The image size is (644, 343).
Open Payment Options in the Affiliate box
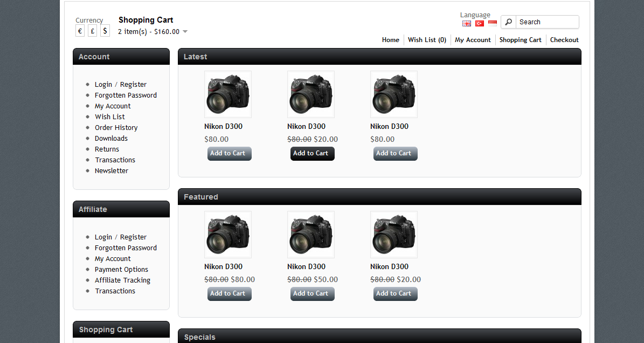121,270
